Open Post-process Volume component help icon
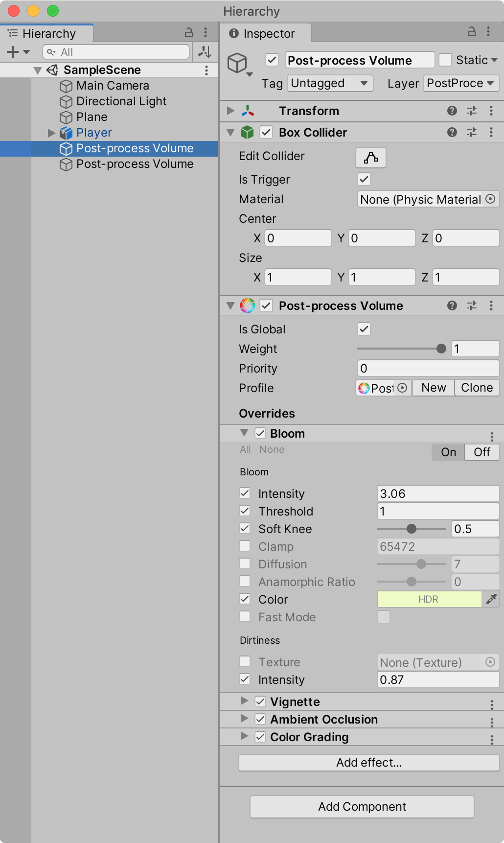 pos(452,305)
